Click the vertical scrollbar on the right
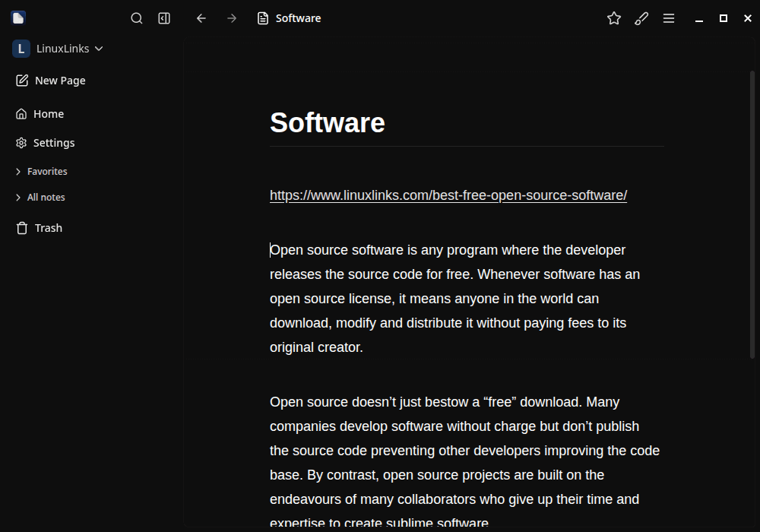 click(x=752, y=213)
